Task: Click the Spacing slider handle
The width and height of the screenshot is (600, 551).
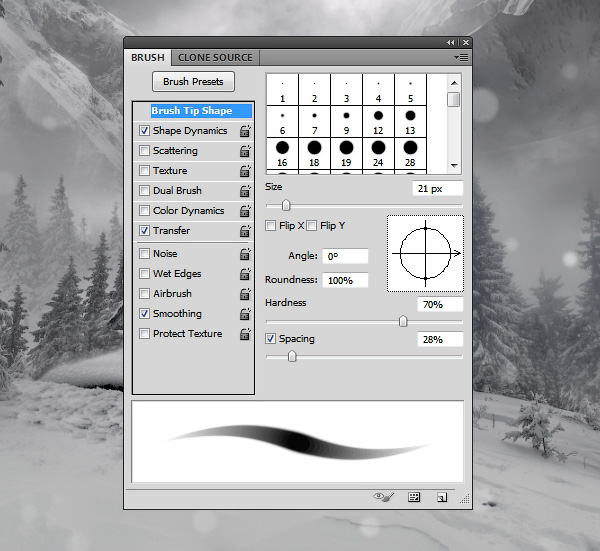Action: [292, 356]
